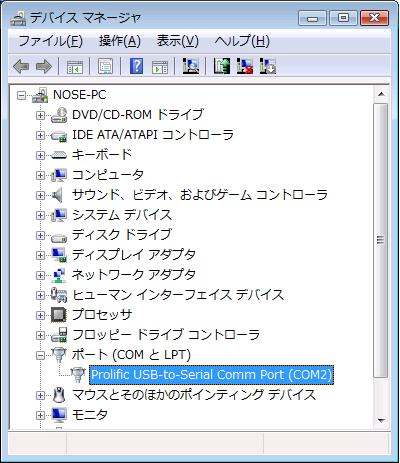
Task: Open the ファイル(F) menu
Action: 50,41
